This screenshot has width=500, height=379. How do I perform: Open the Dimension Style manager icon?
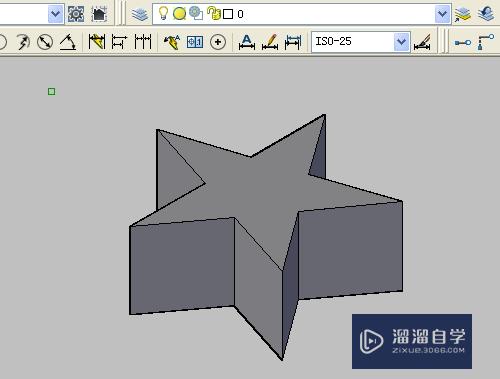422,42
